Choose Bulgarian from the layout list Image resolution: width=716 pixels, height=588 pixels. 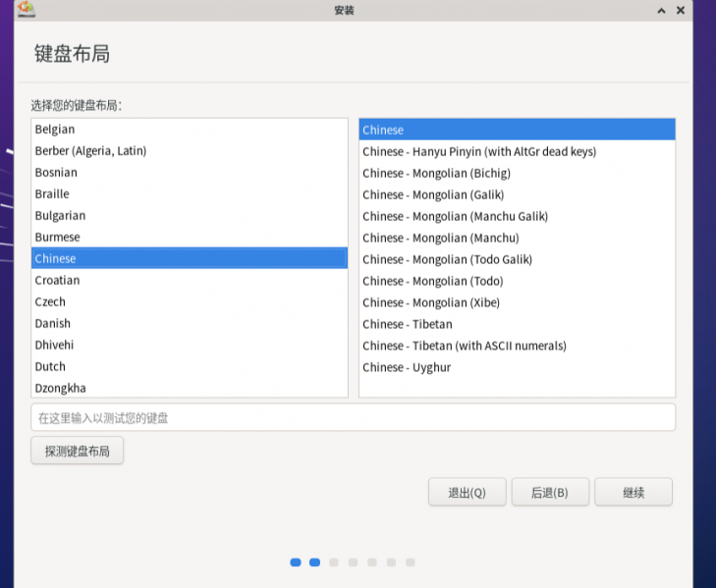pos(60,216)
